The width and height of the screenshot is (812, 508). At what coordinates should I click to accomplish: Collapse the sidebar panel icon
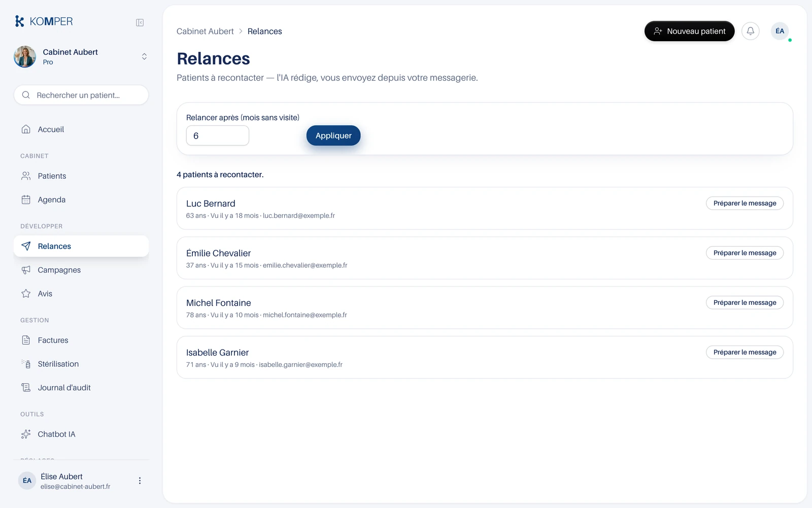(x=140, y=22)
